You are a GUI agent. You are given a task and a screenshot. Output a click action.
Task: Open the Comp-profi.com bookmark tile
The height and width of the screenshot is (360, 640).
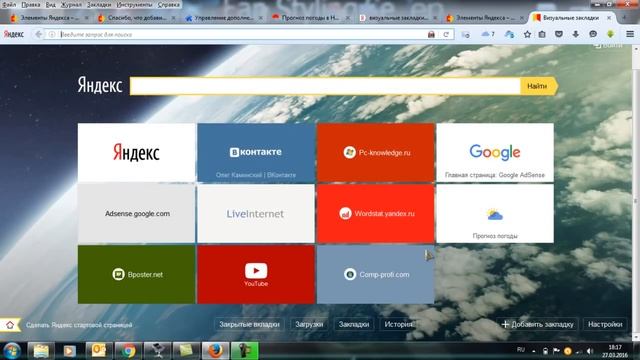tap(376, 274)
